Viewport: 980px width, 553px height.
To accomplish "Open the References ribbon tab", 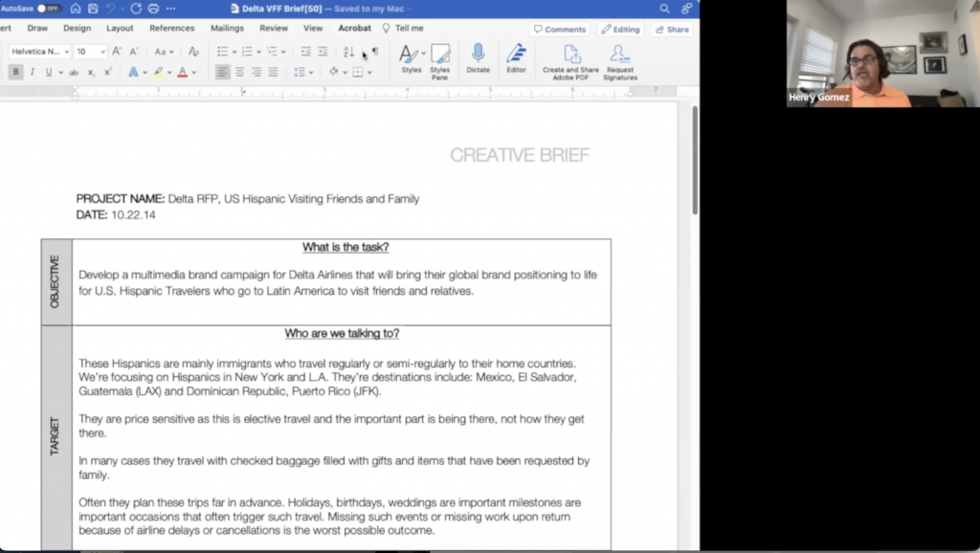I will (x=171, y=29).
